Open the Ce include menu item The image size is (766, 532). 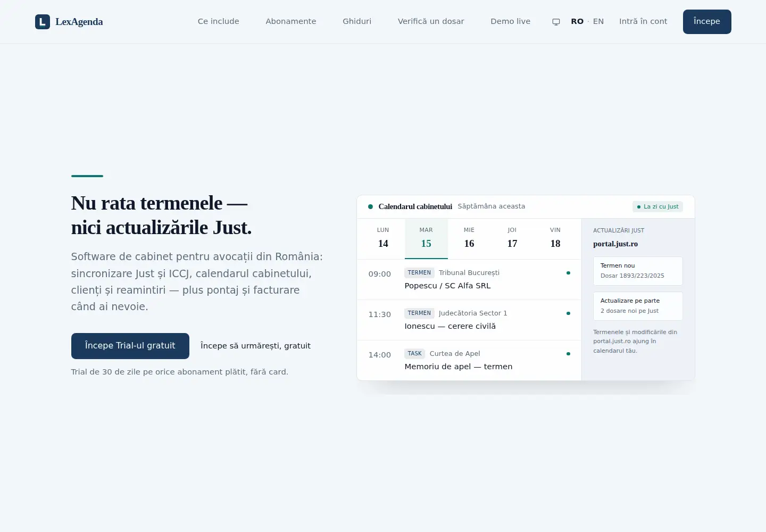(x=219, y=21)
